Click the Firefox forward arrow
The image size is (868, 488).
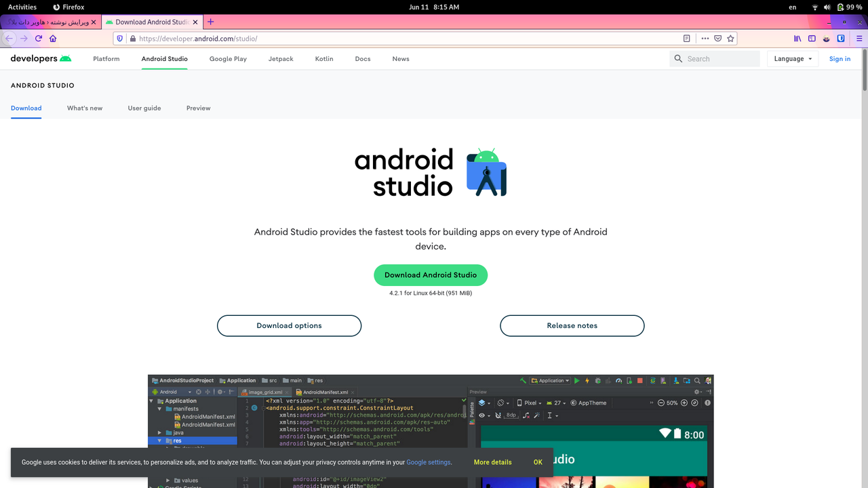click(x=24, y=39)
